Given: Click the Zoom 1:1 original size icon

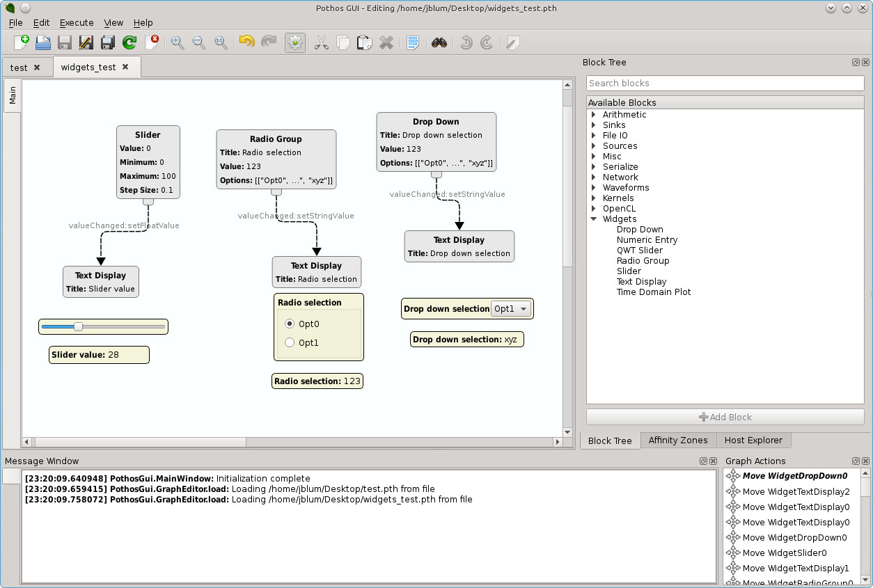Looking at the screenshot, I should pyautogui.click(x=221, y=42).
